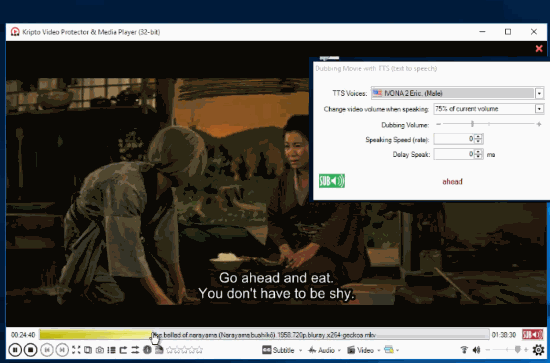Click the Kripto app icon in title bar
This screenshot has height=363, width=550.
pos(15,32)
